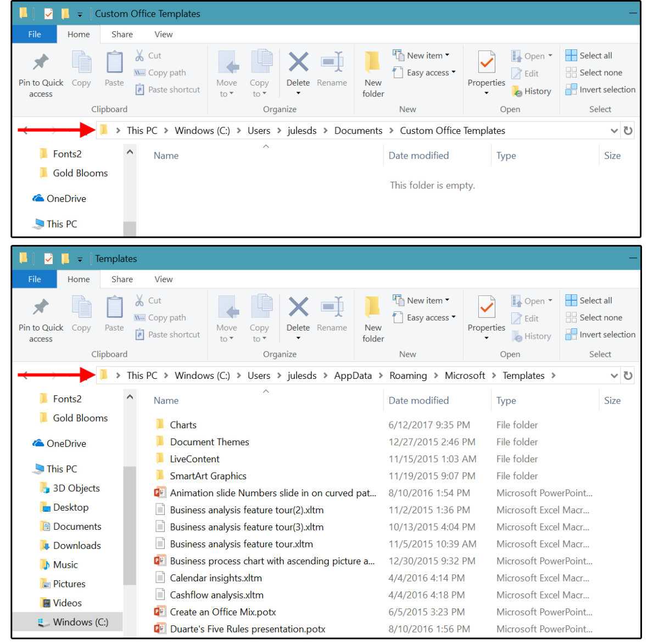Open the File menu
The image size is (659, 644).
pos(34,34)
